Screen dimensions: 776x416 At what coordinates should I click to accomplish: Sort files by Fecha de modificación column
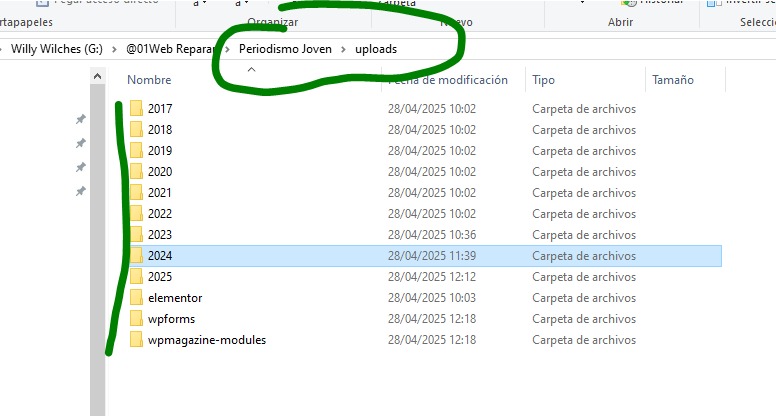[x=450, y=80]
